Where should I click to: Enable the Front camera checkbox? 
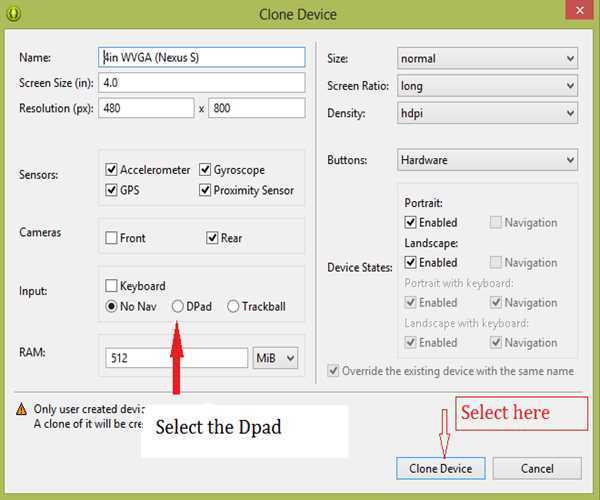click(x=112, y=238)
